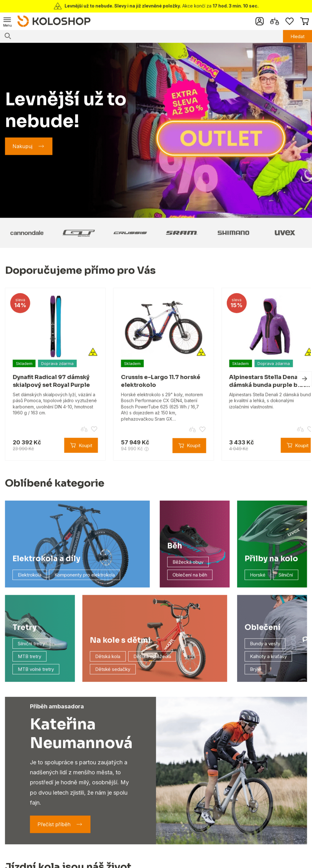The height and width of the screenshot is (868, 312).
Task: Toggle favorite heart on Crussis e-Largo 11.7
Action: pos(202,429)
